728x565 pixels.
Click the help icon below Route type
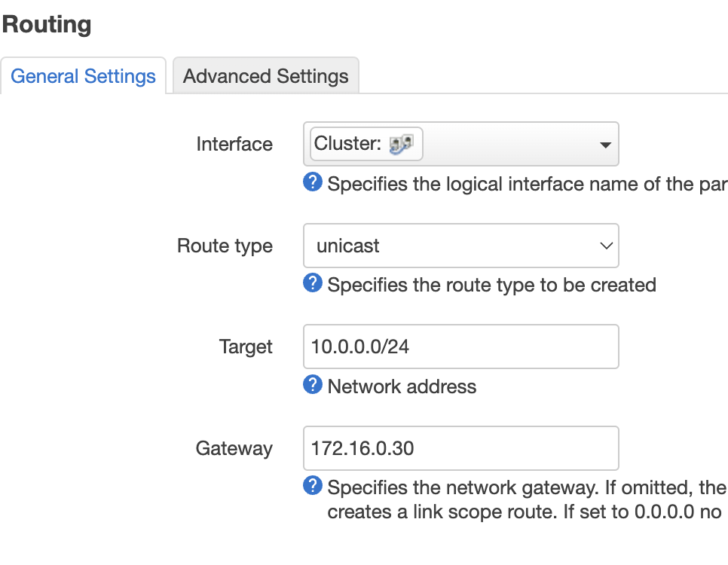click(x=313, y=282)
